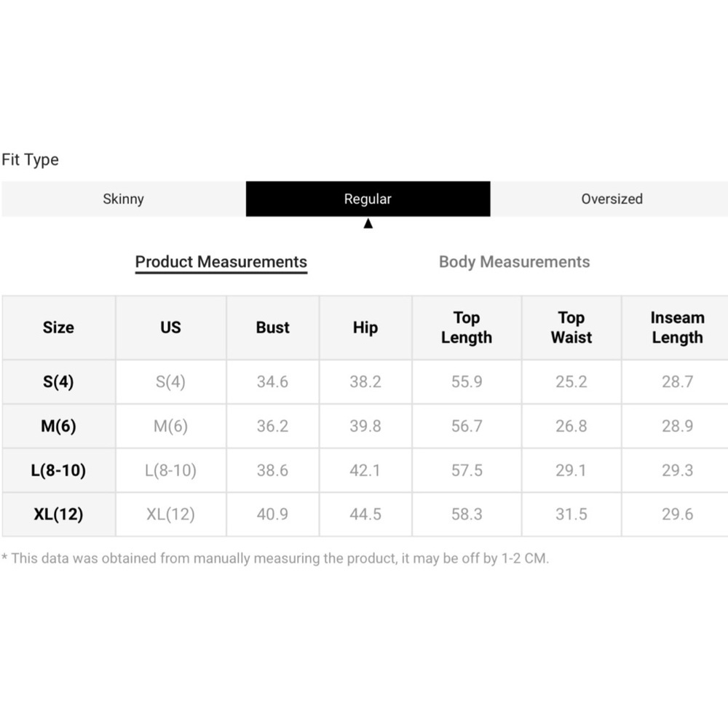Select the L(8-10) size row label
Image resolution: width=728 pixels, height=728 pixels.
[x=58, y=470]
